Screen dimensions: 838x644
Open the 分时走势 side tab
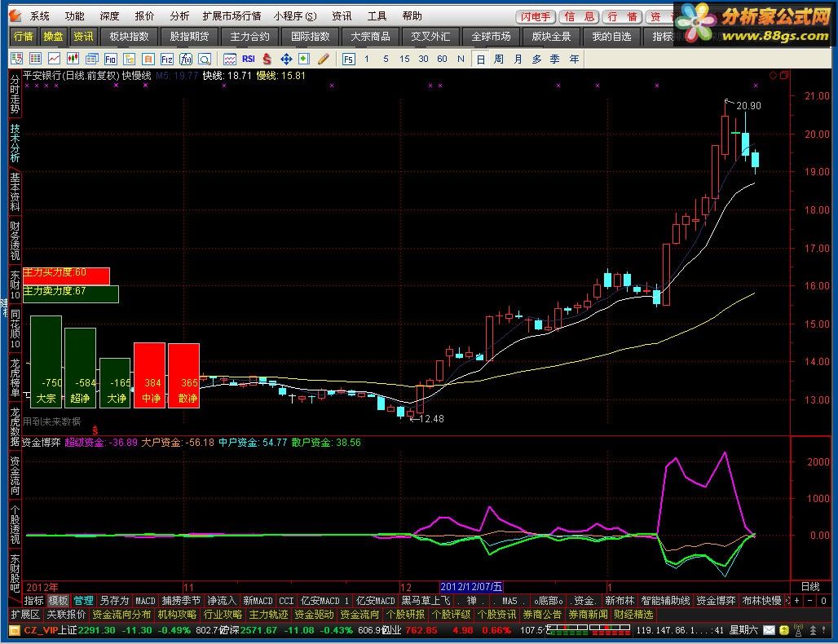[15, 94]
